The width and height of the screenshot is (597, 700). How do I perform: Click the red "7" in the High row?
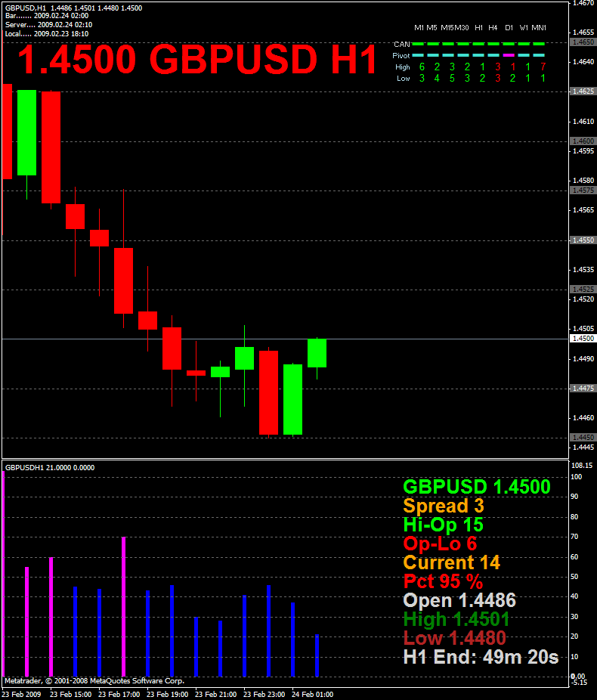coord(543,67)
